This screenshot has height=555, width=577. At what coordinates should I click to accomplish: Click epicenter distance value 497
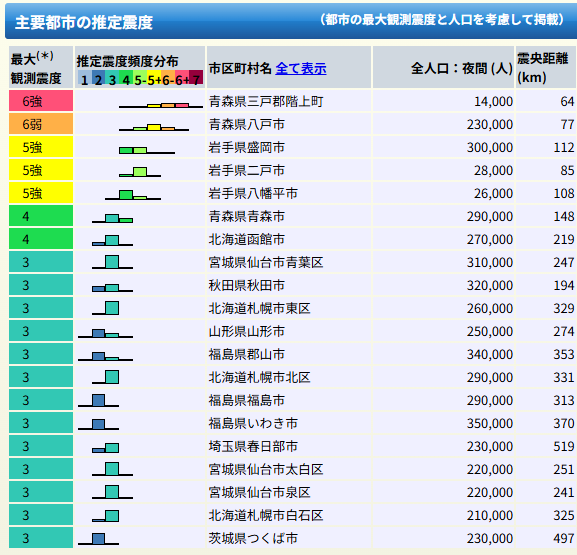coord(564,538)
